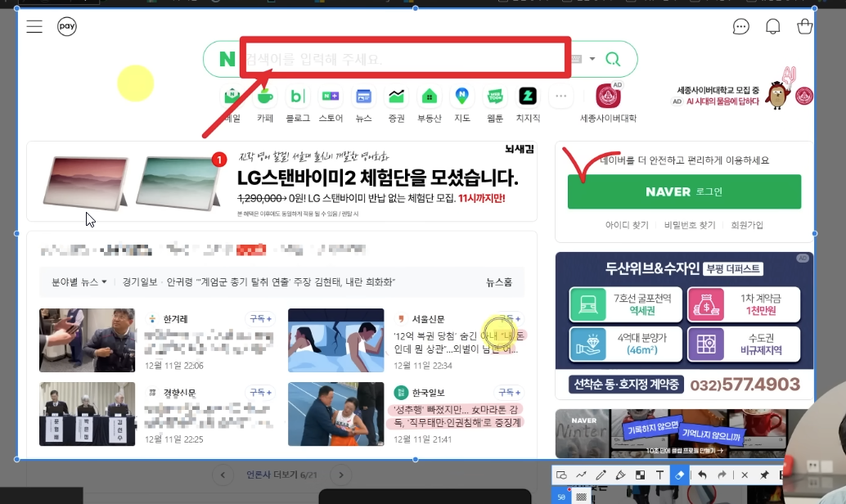Open the 뉴스홈 link
846x504 pixels.
tap(498, 281)
